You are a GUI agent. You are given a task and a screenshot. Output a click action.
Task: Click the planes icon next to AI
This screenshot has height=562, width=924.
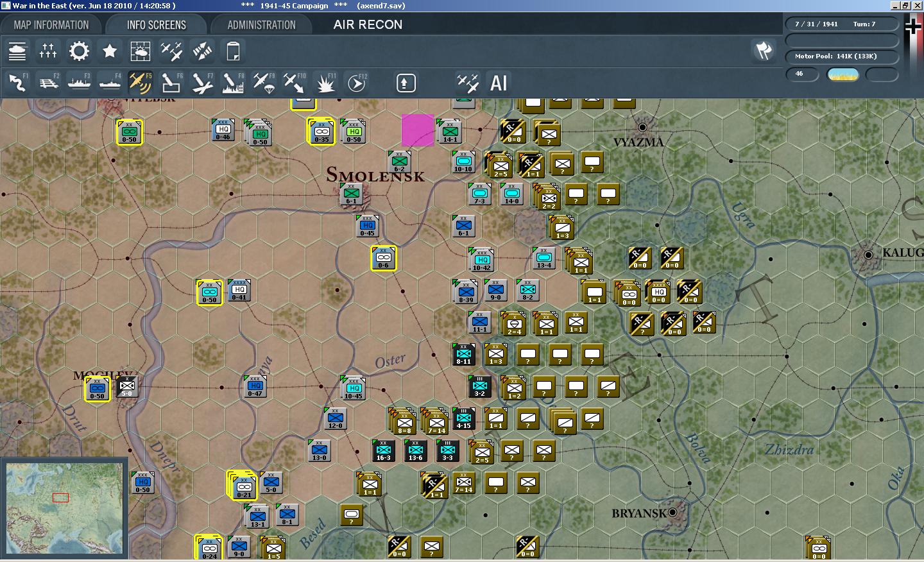pyautogui.click(x=468, y=83)
